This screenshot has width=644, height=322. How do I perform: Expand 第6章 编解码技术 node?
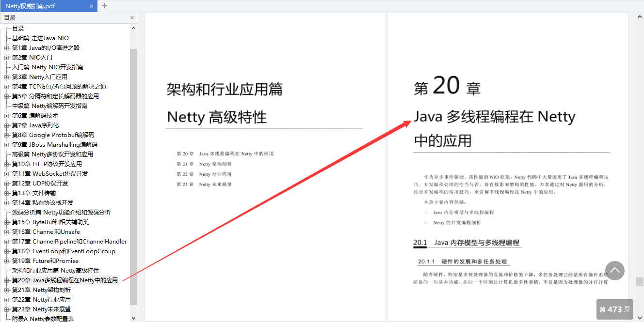coord(7,116)
